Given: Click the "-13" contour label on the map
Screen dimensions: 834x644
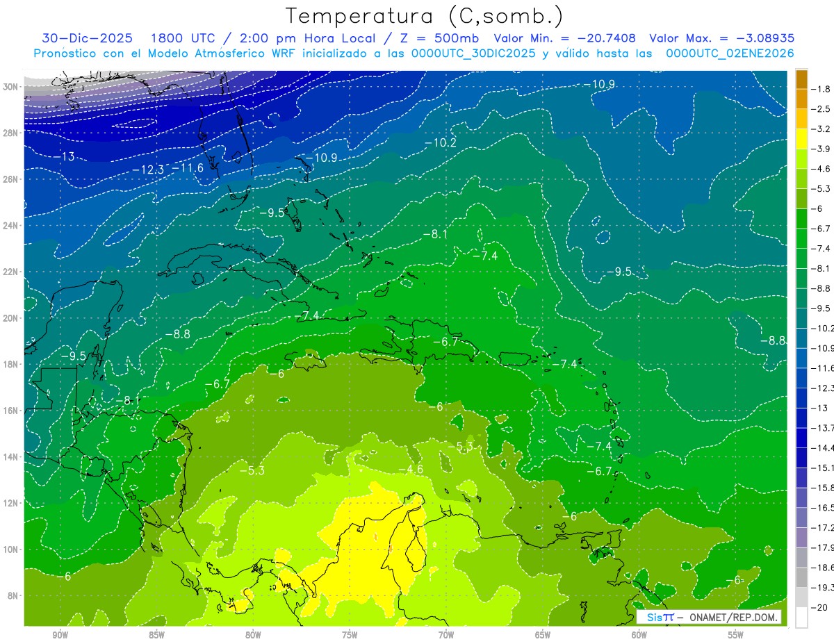Looking at the screenshot, I should click(x=64, y=157).
